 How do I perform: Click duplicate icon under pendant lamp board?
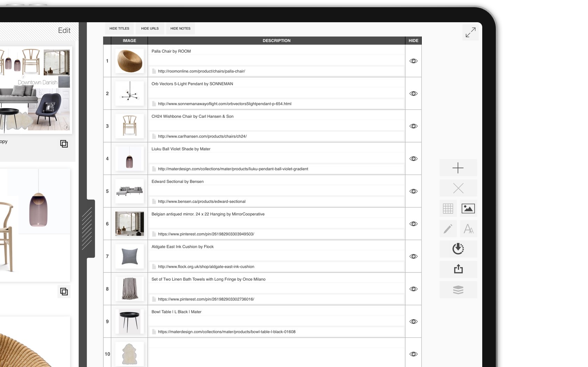(x=64, y=291)
